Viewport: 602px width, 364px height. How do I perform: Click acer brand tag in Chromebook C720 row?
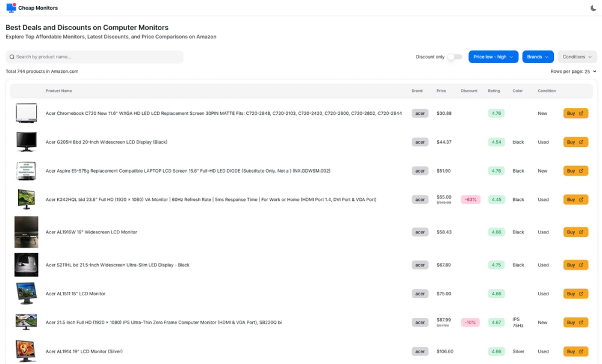(x=420, y=113)
